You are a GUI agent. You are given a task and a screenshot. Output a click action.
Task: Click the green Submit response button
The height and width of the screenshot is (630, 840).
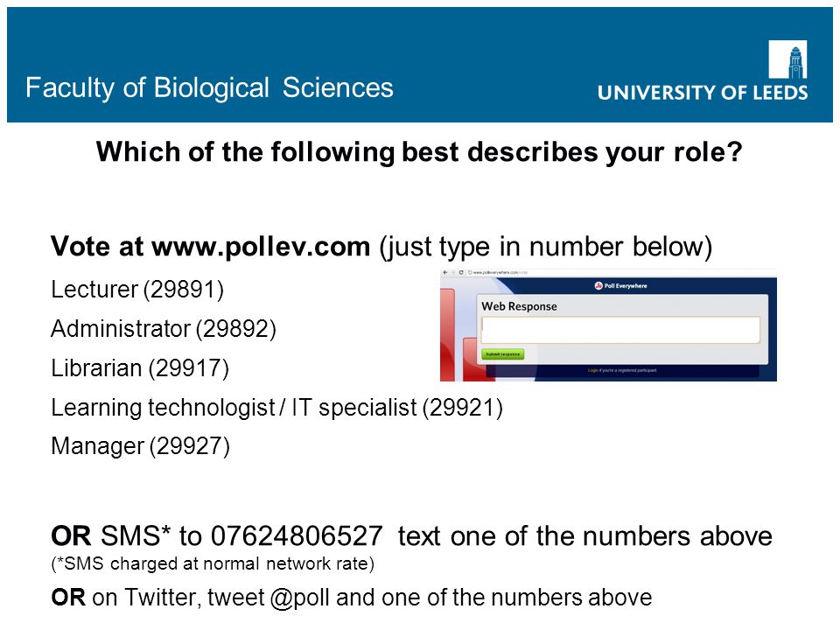[x=502, y=354]
